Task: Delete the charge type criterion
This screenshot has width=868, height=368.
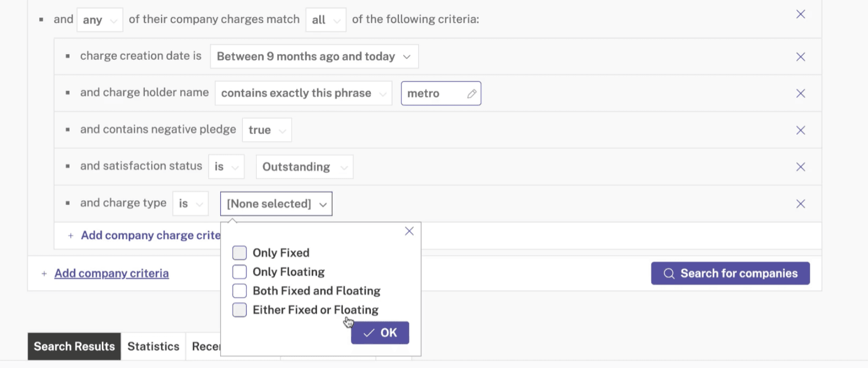Action: (800, 204)
